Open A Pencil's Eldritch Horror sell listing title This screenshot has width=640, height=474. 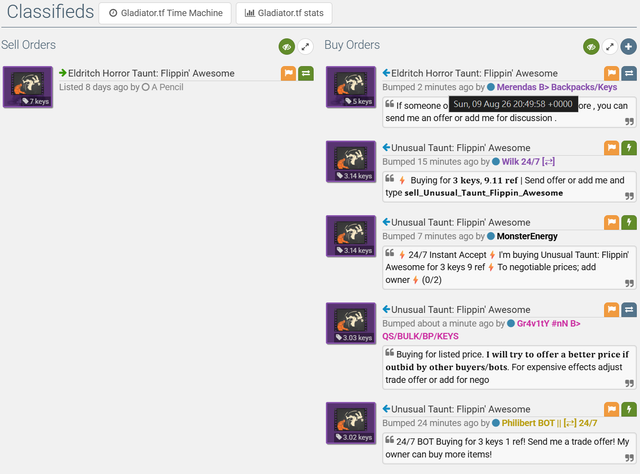(151, 73)
